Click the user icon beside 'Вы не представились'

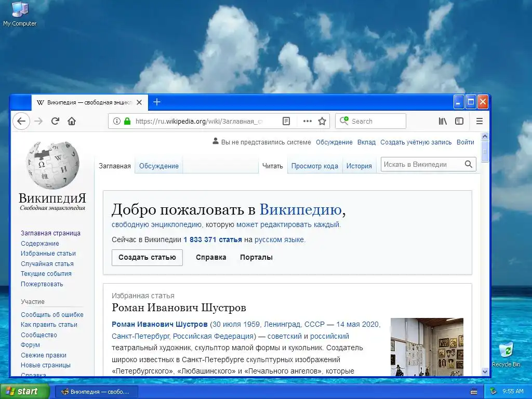pos(216,141)
